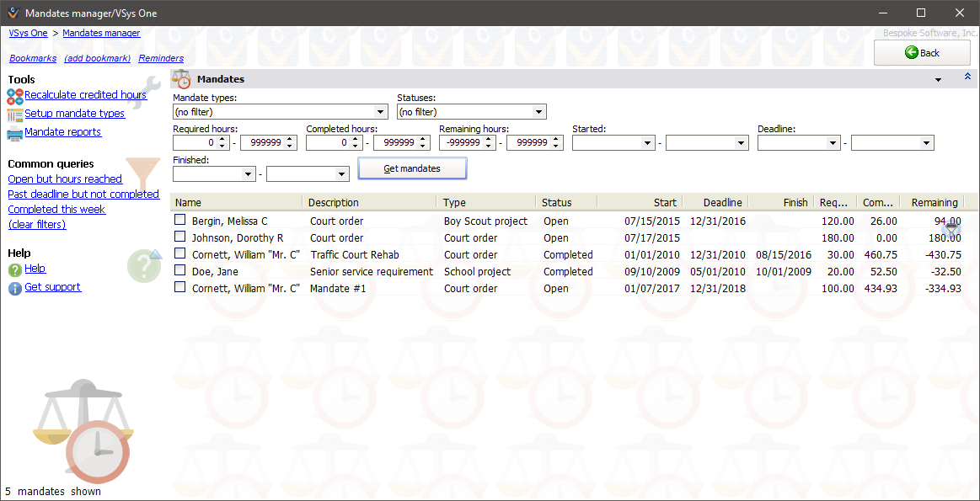Click the Mandates manager breadcrumb item
The image size is (980, 501).
(101, 33)
